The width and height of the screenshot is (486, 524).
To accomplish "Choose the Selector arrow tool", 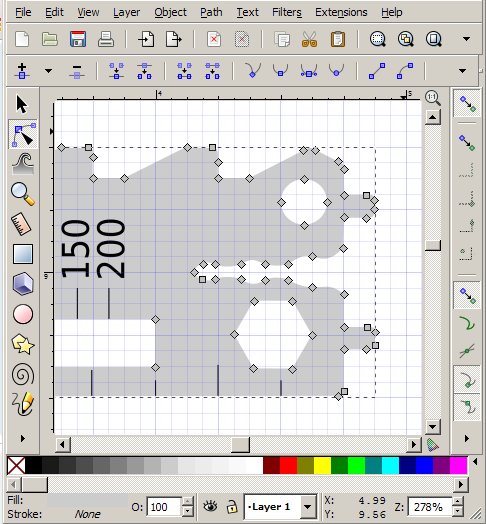I will [22, 104].
